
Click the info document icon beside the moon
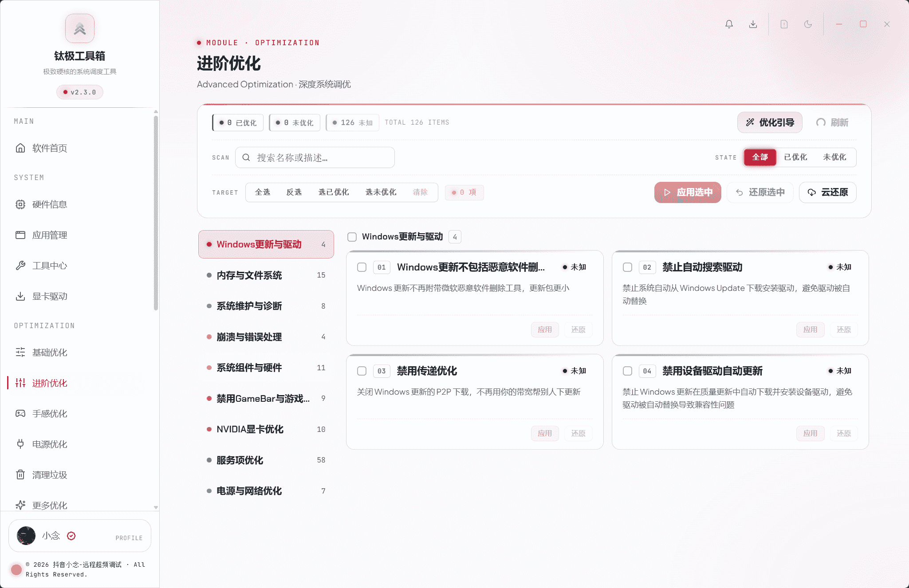point(784,24)
